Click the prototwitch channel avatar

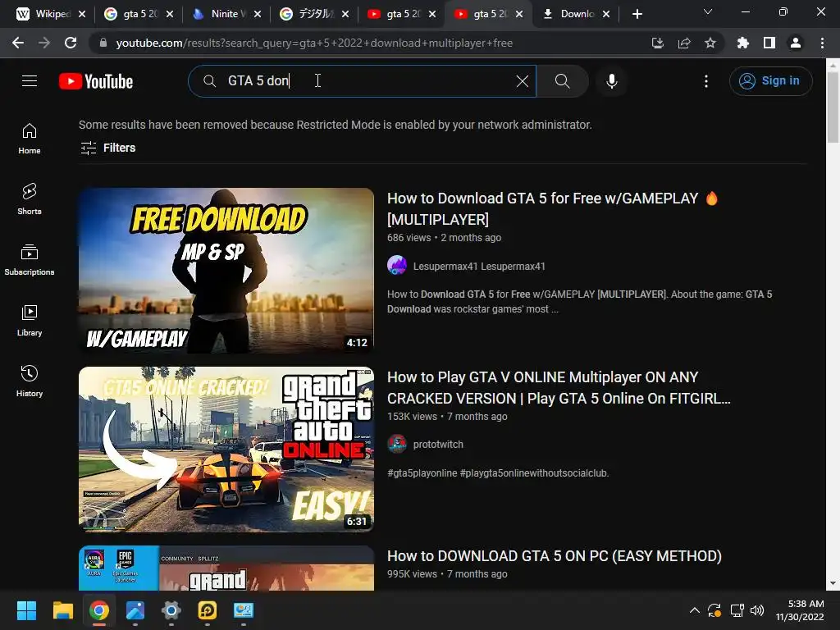[397, 444]
